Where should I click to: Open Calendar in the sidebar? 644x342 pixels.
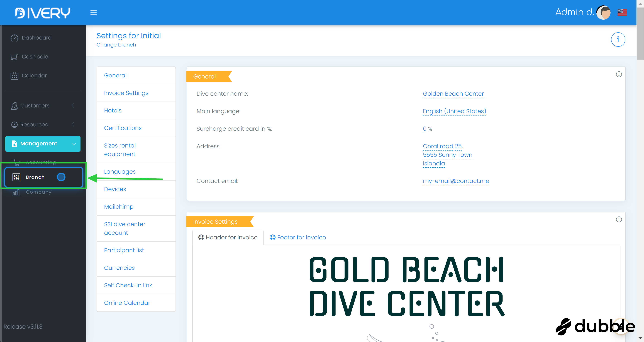click(x=34, y=76)
